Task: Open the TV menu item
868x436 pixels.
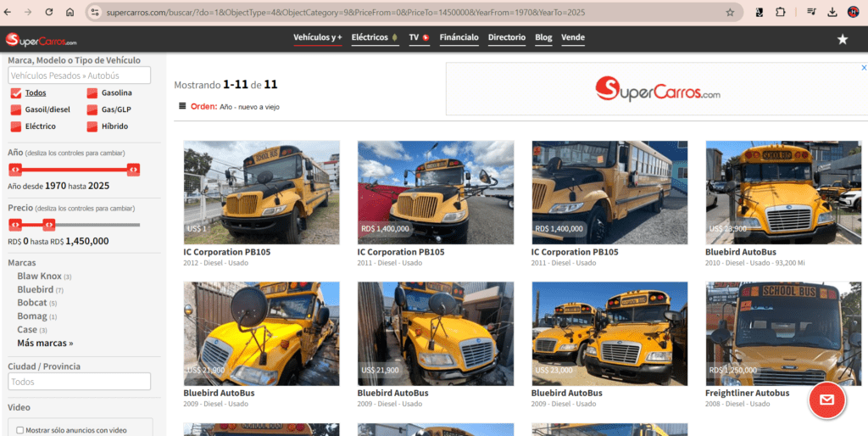Action: [x=414, y=37]
